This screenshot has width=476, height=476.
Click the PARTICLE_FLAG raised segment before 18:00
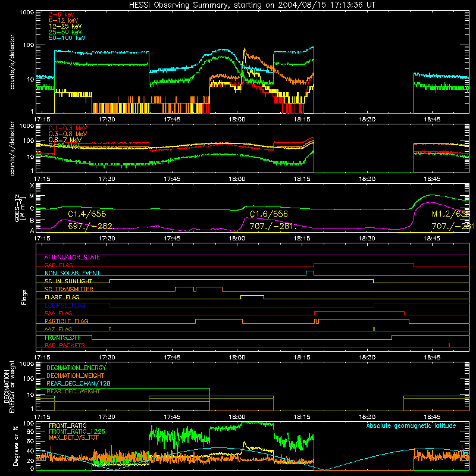219,320
